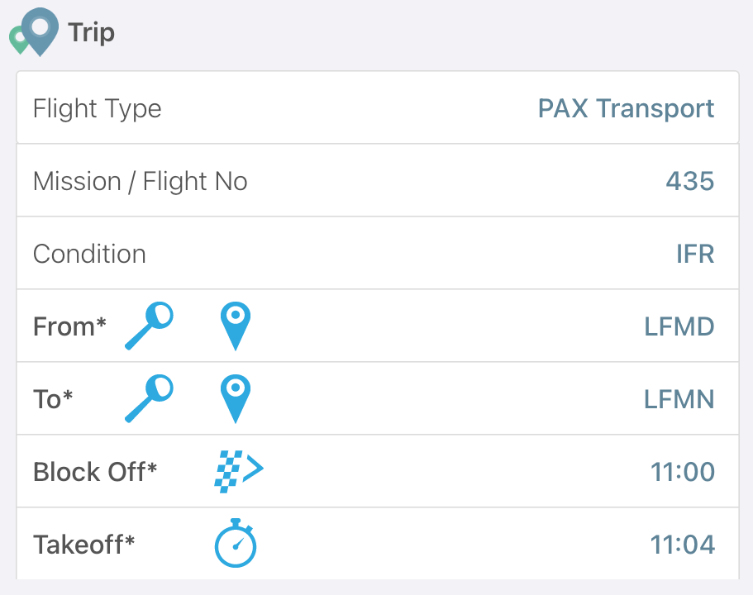The height and width of the screenshot is (595, 753).
Task: Pick To location via map pin icon
Action: click(235, 399)
